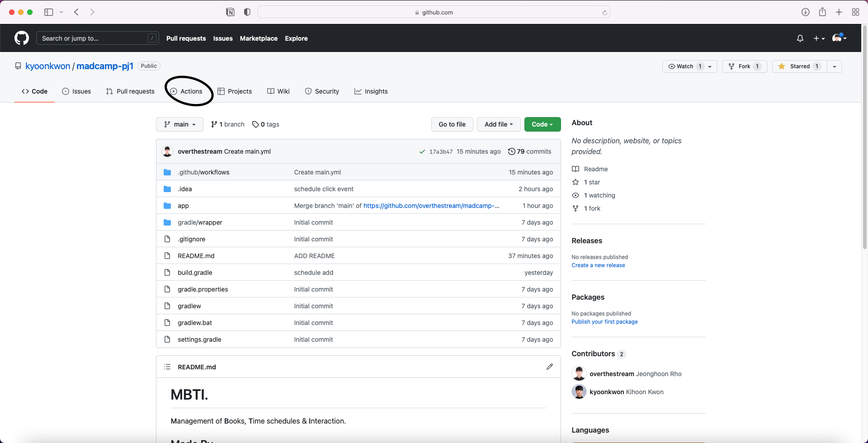Open the Add file dropdown
The image size is (868, 443).
click(499, 124)
